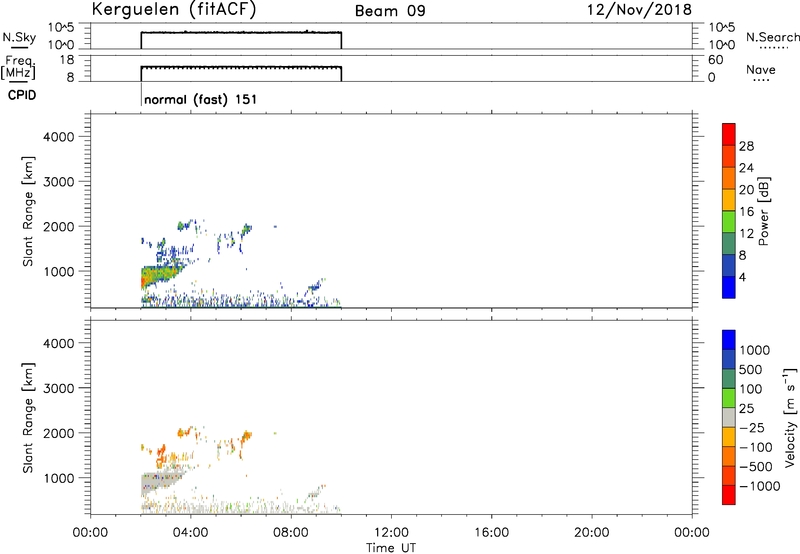The height and width of the screenshot is (554, 800).
Task: Click Slant Range [km] label of velocity panel
Action: (x=28, y=418)
